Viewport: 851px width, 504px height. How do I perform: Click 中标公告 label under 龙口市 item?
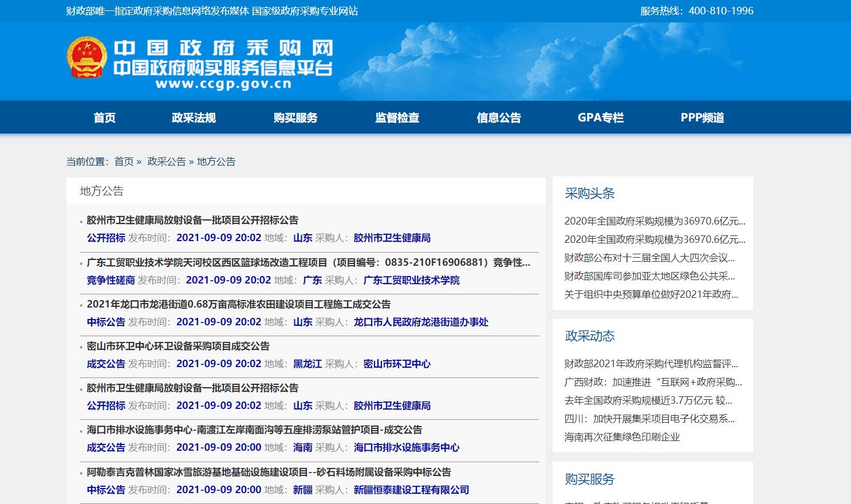pyautogui.click(x=106, y=322)
